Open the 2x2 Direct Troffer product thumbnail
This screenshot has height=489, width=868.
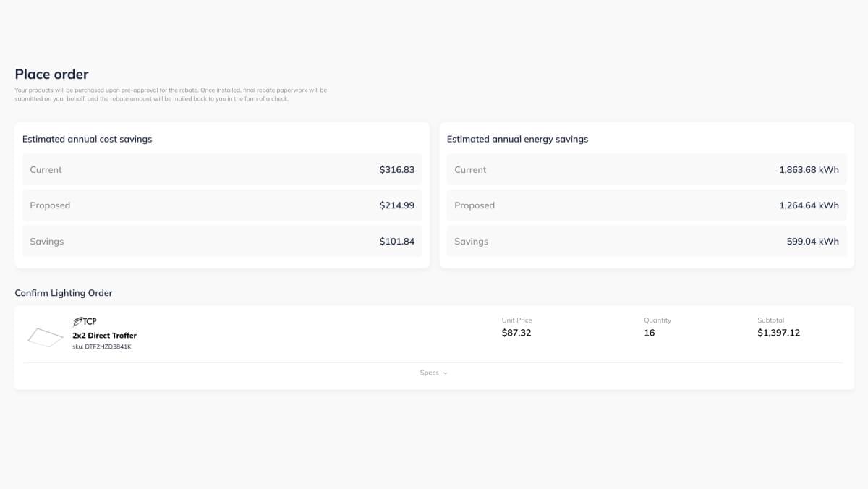coord(45,336)
